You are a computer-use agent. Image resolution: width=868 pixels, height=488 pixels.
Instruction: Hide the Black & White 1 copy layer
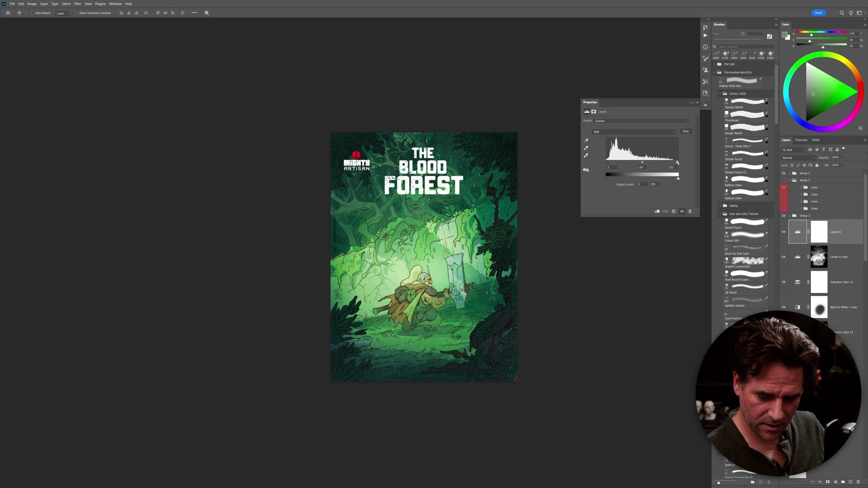(784, 307)
